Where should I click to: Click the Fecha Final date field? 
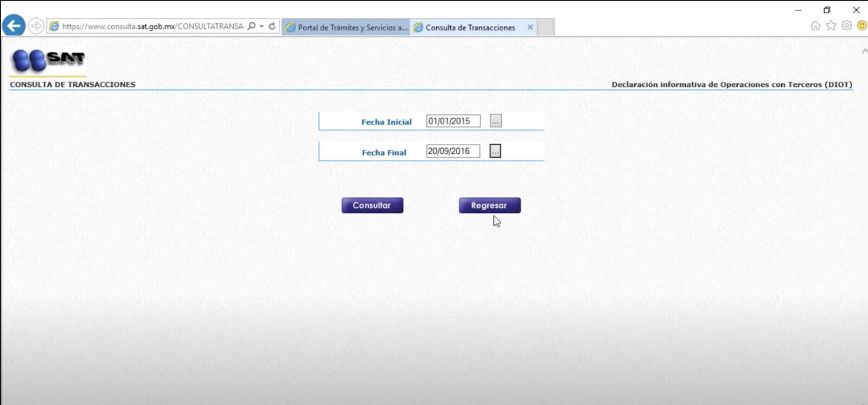[x=452, y=151]
